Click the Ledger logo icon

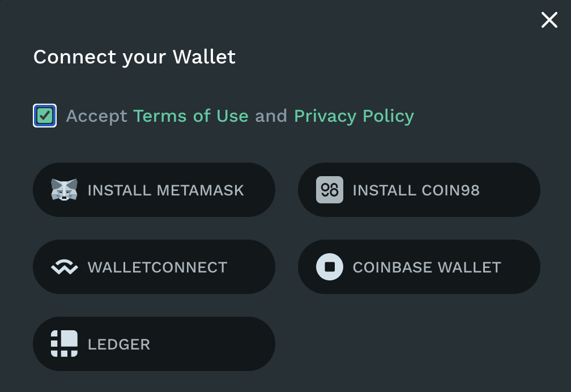[x=64, y=344]
